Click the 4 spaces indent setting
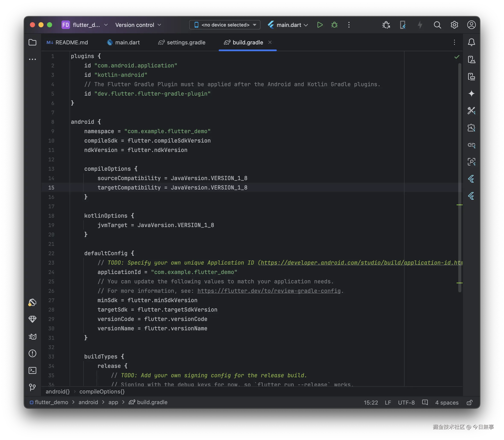The width and height of the screenshot is (504, 440). tap(447, 402)
